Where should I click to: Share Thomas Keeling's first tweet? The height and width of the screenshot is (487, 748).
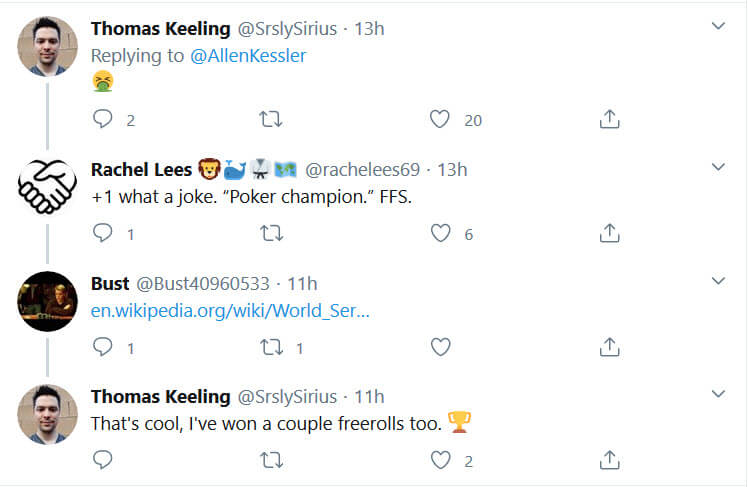pos(609,120)
